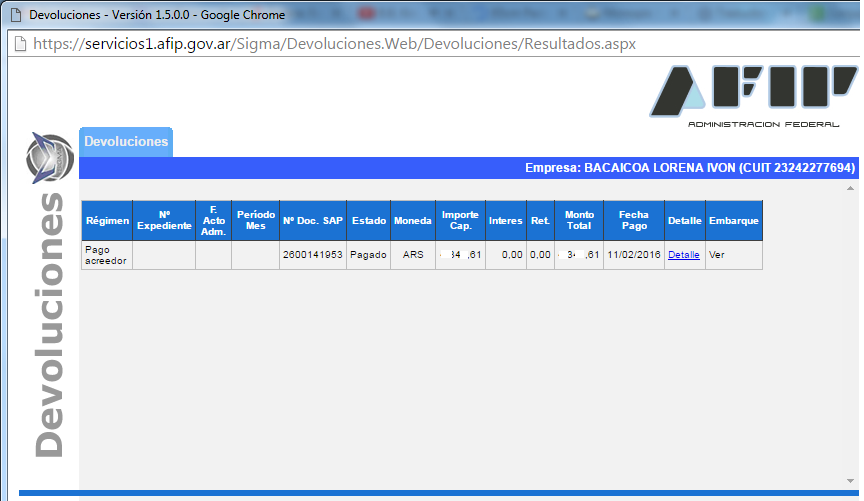Click the AFIP logo
864x501 pixels.
(x=753, y=91)
